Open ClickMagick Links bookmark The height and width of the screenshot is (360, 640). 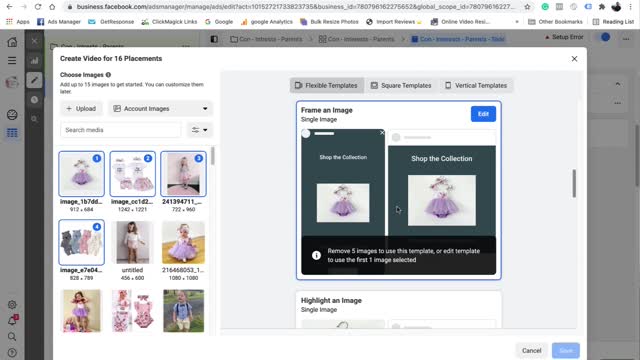pyautogui.click(x=169, y=22)
